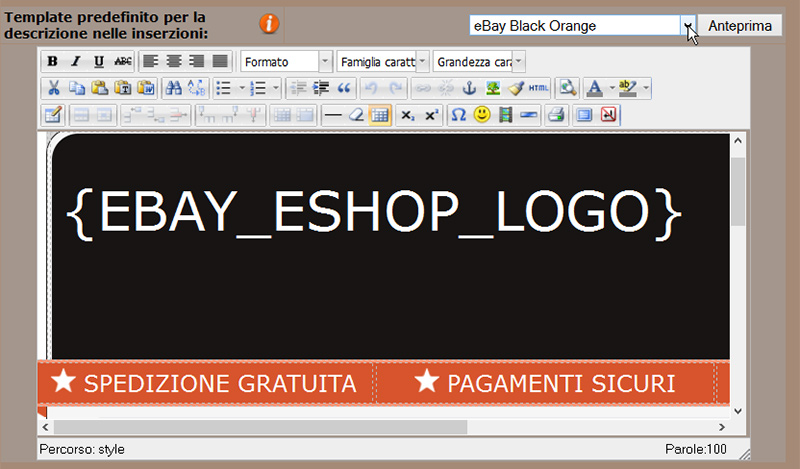Click scroll right arrow of editor

tap(721, 427)
